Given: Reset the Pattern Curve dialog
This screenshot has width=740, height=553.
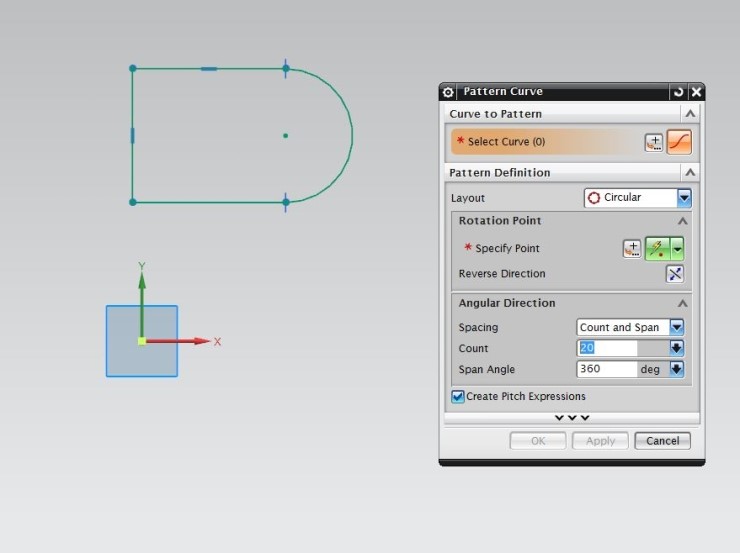Looking at the screenshot, I should [678, 92].
